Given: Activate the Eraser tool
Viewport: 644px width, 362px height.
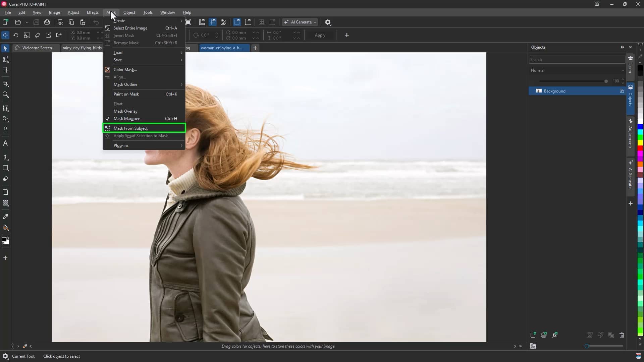Looking at the screenshot, I should [5, 179].
